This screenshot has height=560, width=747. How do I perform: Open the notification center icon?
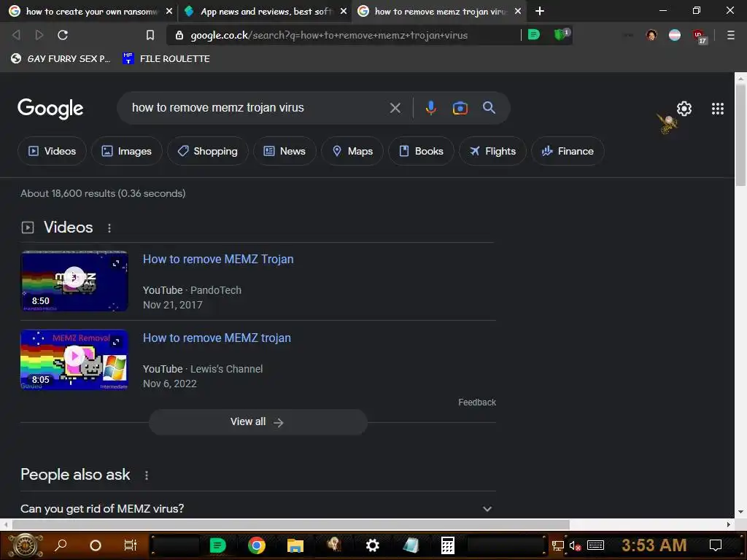[x=716, y=545]
